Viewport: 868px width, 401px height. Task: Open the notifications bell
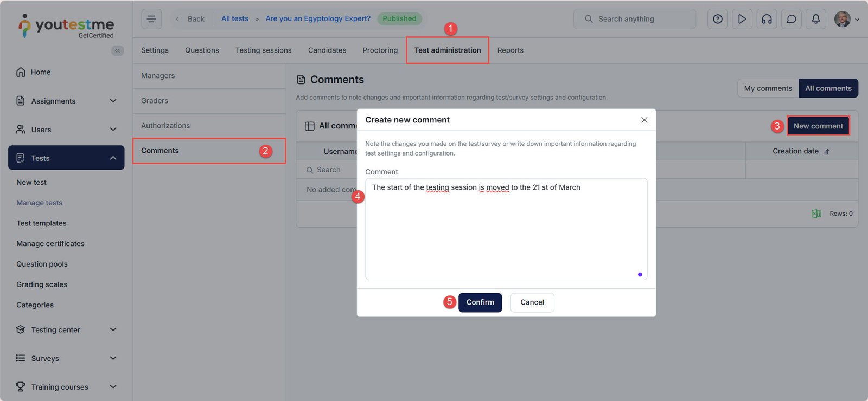click(x=815, y=19)
